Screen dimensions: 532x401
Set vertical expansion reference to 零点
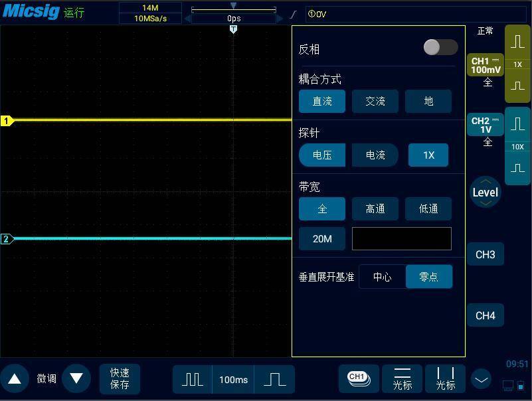pyautogui.click(x=429, y=277)
